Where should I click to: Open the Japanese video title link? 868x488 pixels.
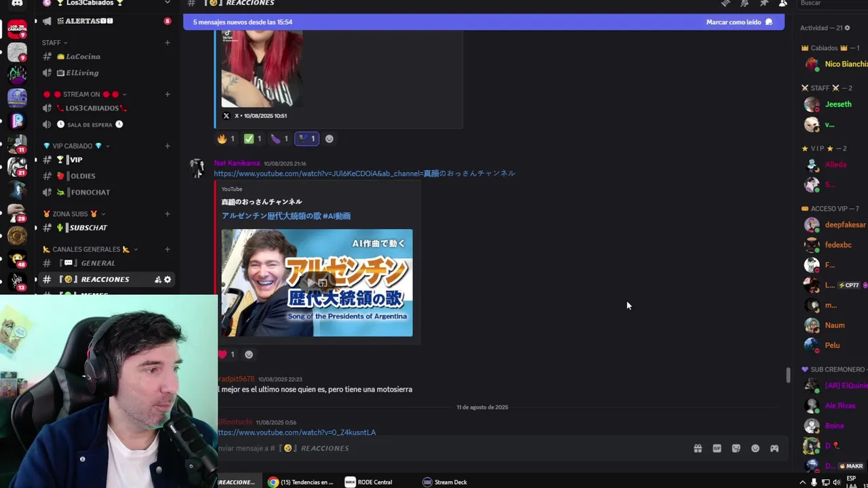[285, 216]
